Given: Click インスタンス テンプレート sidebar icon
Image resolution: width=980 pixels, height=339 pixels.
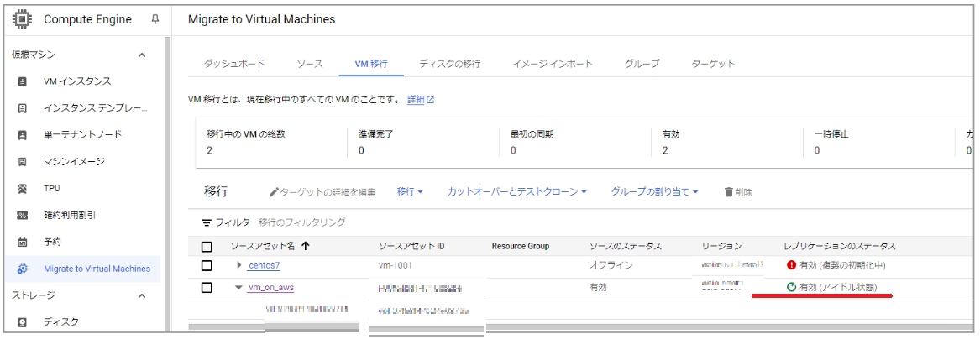Looking at the screenshot, I should click(x=23, y=108).
